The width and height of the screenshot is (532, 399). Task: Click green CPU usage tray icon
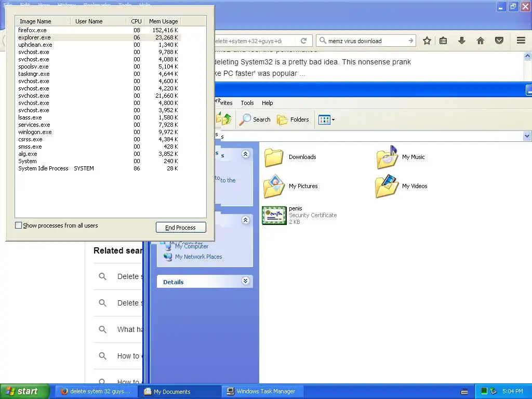click(x=484, y=391)
